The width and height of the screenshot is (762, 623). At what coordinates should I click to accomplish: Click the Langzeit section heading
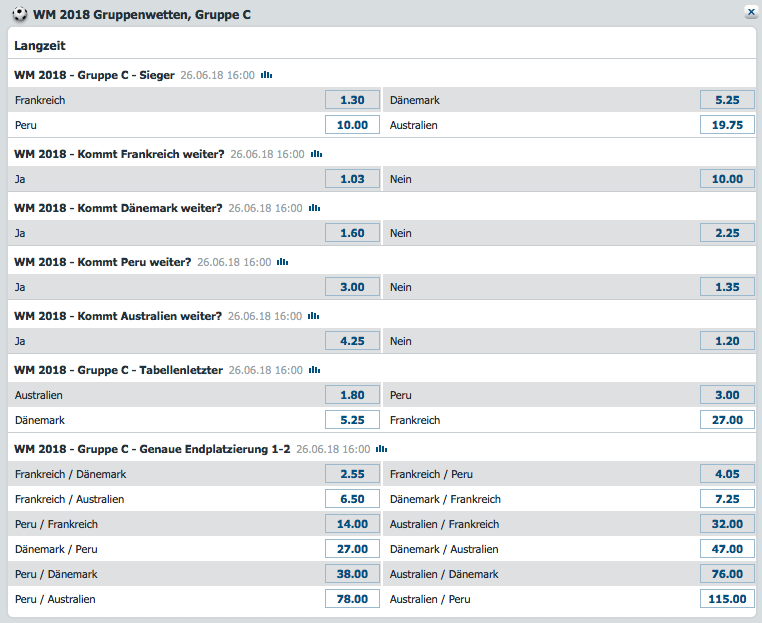pos(40,46)
